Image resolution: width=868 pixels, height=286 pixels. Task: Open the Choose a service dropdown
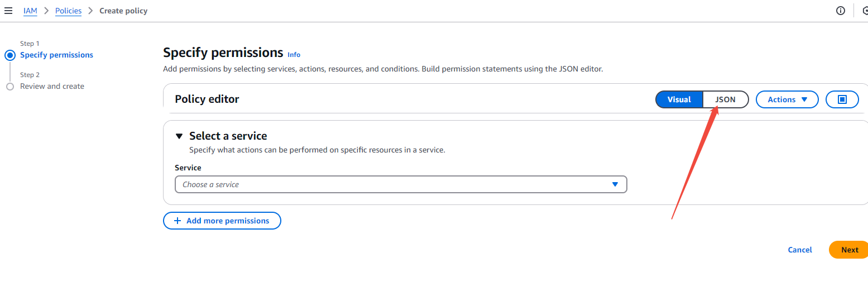[401, 184]
